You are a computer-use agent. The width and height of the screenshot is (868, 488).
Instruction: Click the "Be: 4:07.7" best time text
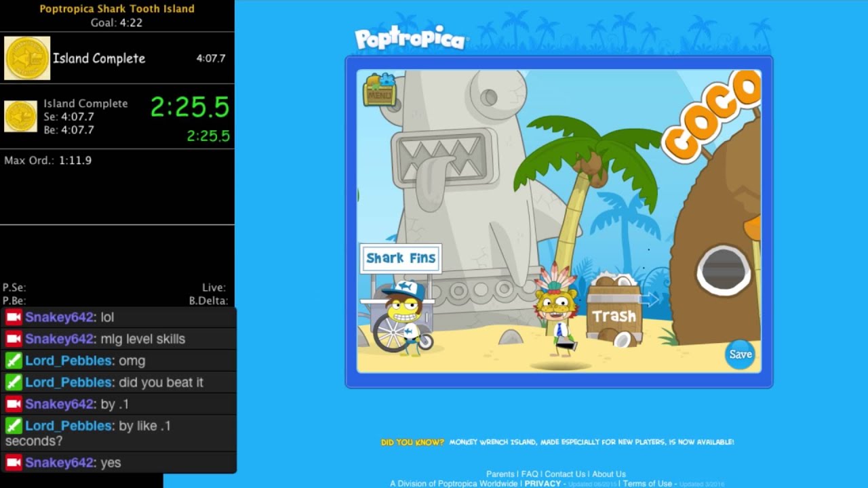click(68, 130)
